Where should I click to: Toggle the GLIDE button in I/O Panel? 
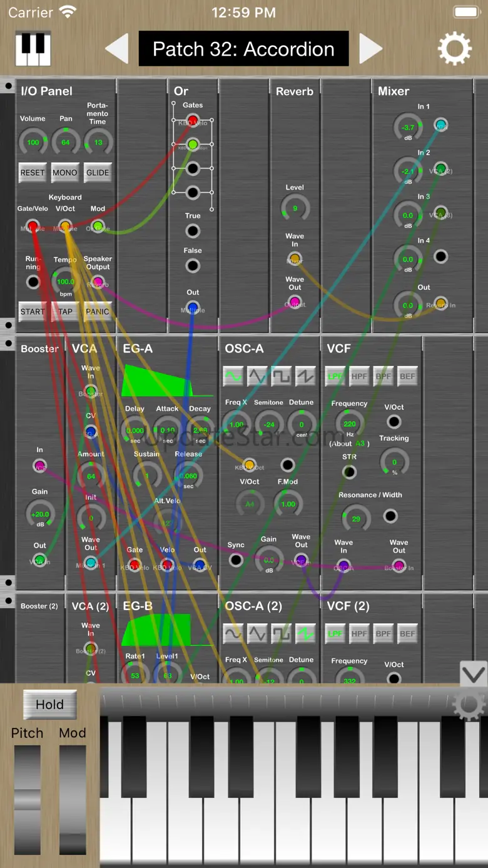point(98,173)
